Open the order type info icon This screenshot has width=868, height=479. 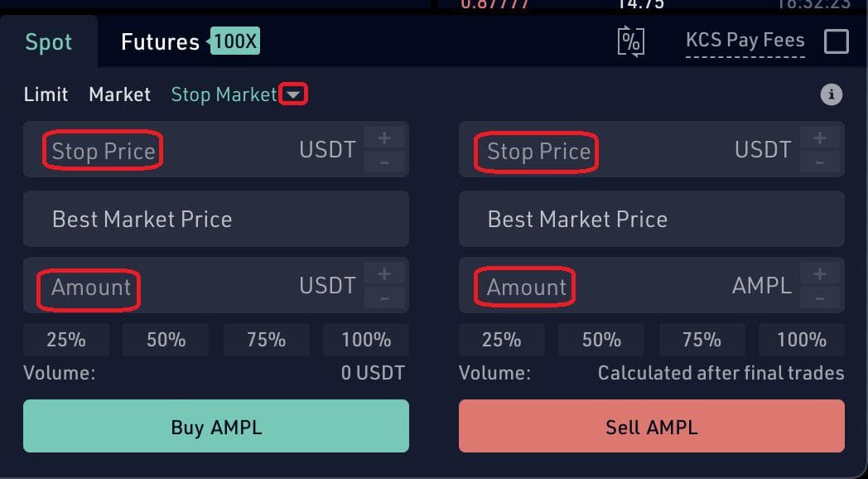coord(831,94)
